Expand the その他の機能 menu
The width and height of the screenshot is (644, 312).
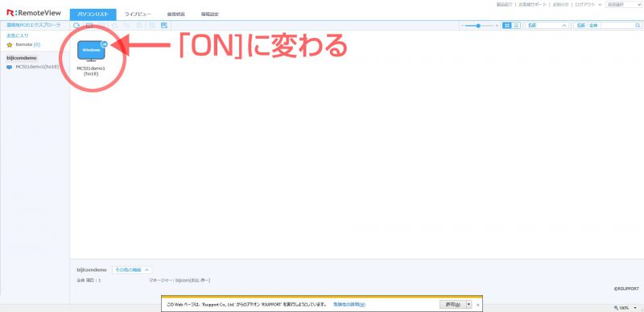[132, 270]
